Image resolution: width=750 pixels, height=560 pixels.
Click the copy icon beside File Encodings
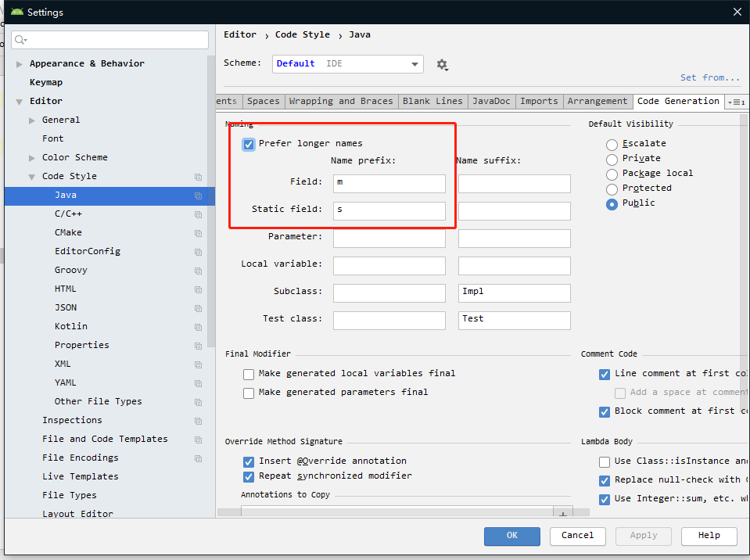[198, 458]
